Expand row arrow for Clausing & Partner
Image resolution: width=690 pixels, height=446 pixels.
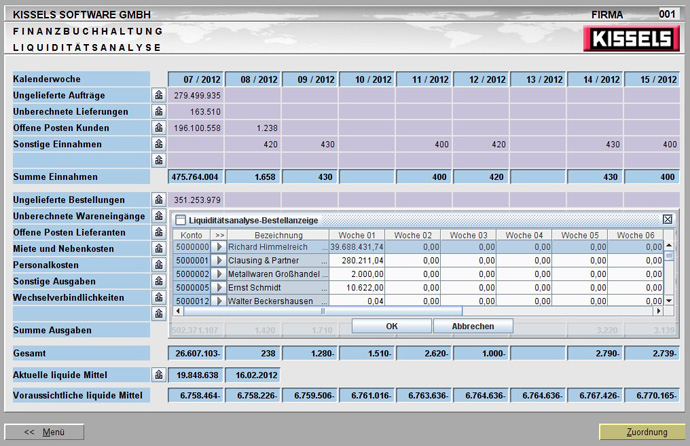point(219,260)
